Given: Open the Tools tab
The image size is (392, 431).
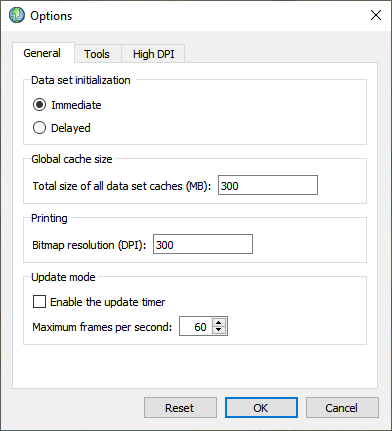Looking at the screenshot, I should click(97, 54).
